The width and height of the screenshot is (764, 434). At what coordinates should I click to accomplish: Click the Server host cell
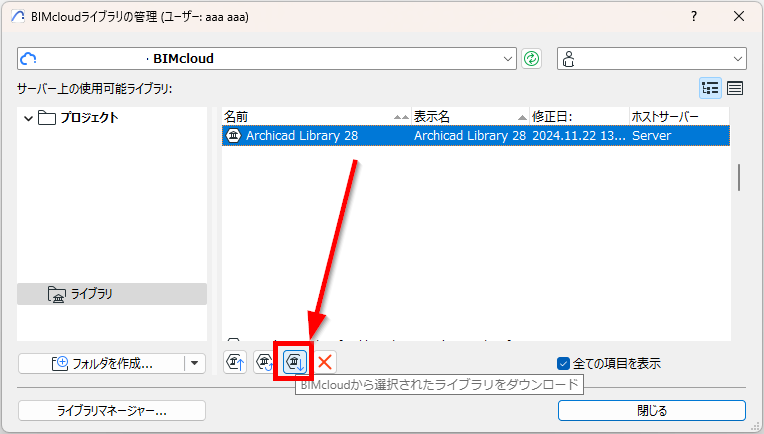pyautogui.click(x=680, y=135)
